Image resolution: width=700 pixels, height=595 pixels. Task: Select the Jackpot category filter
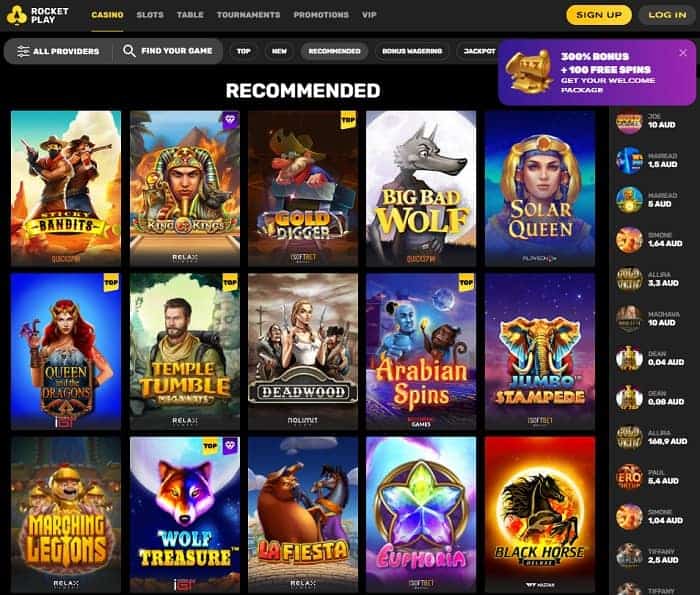point(478,51)
